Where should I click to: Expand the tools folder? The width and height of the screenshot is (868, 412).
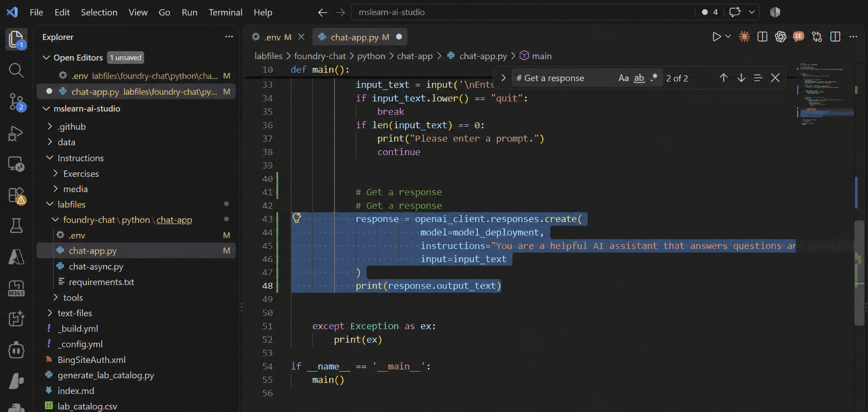coord(55,298)
